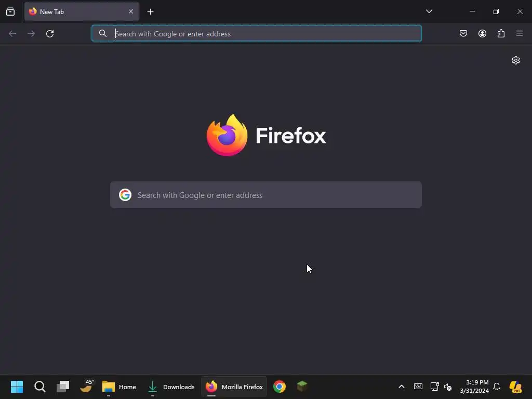The image size is (532, 399).
Task: Open the muted volume tray icon
Action: click(x=448, y=387)
